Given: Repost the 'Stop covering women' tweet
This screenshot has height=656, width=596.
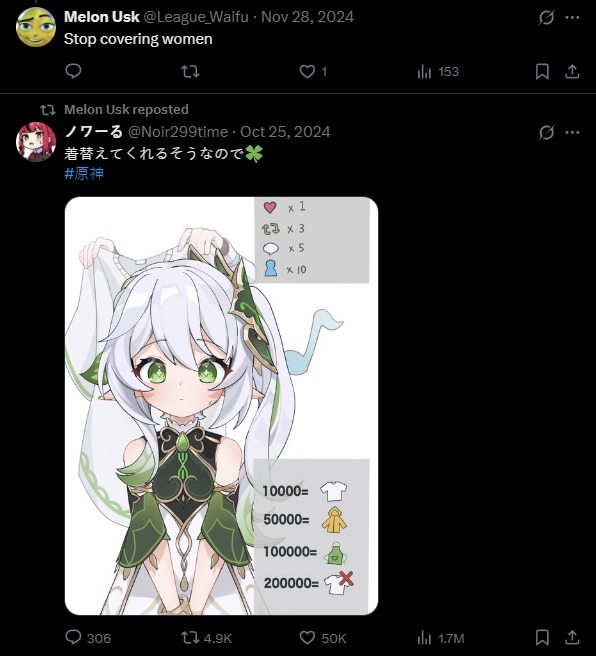Looking at the screenshot, I should pyautogui.click(x=190, y=72).
